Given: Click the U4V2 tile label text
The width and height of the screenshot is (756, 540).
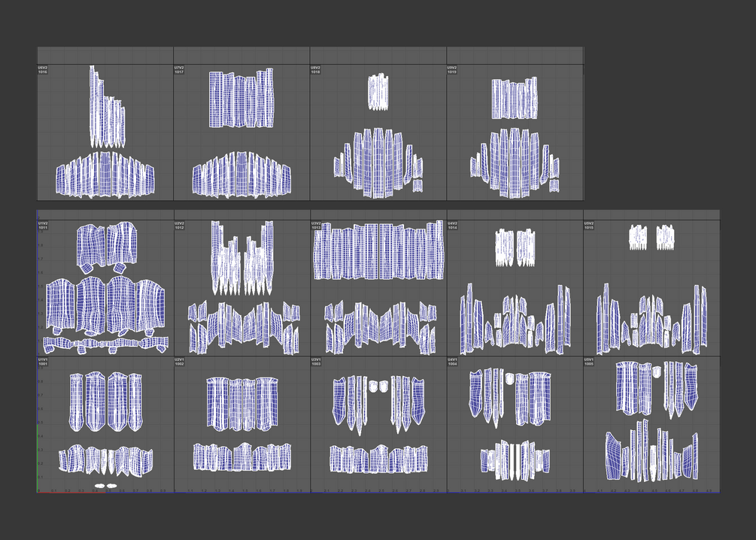Looking at the screenshot, I should point(452,223).
